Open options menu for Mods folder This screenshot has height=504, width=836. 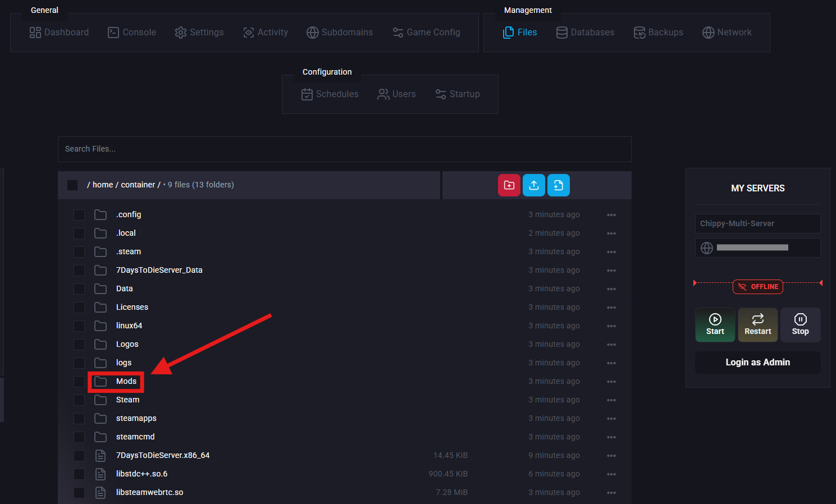(x=611, y=382)
